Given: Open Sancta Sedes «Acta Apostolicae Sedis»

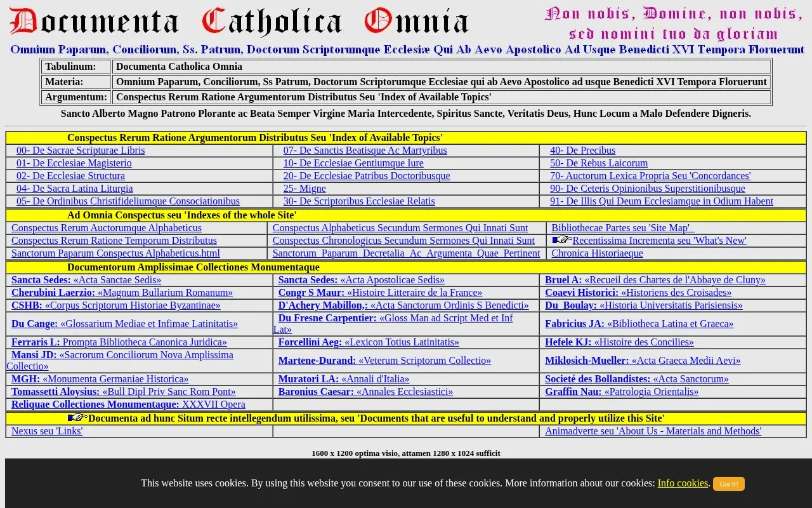Looking at the screenshot, I should (362, 280).
